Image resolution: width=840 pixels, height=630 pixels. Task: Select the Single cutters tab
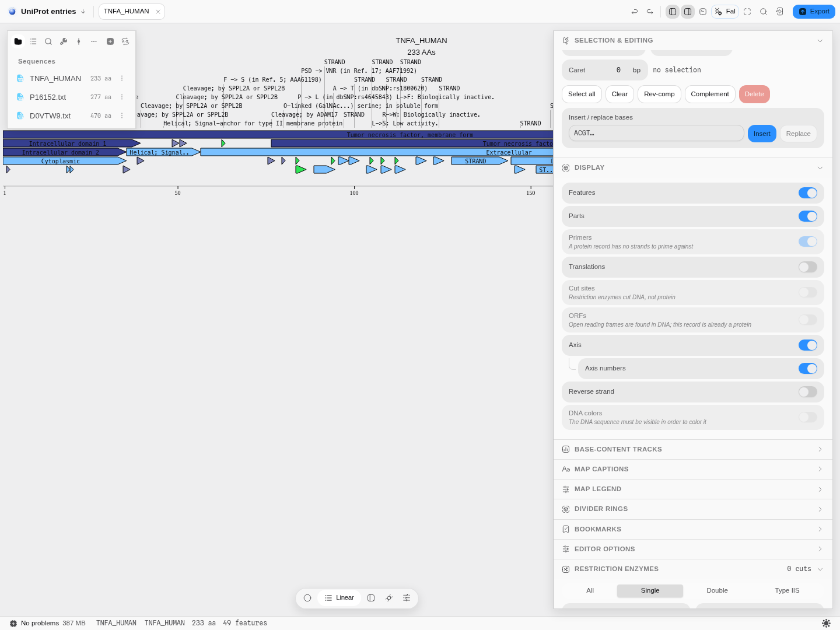point(650,591)
